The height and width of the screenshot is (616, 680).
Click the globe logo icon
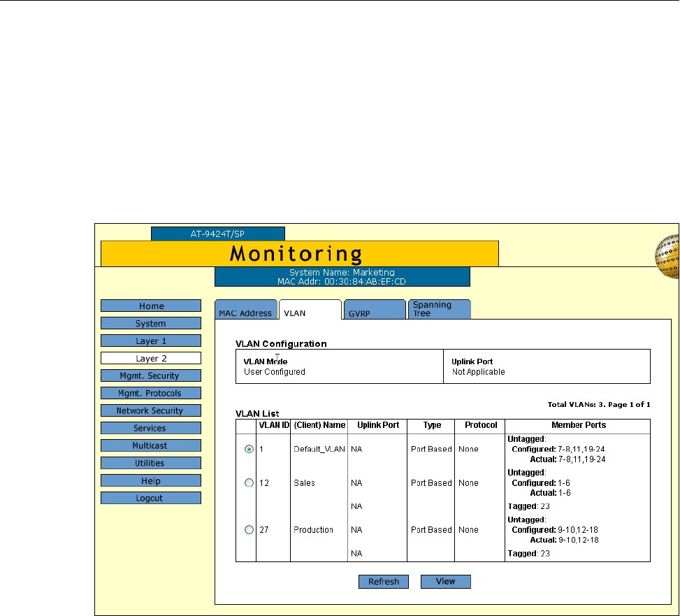pyautogui.click(x=667, y=256)
